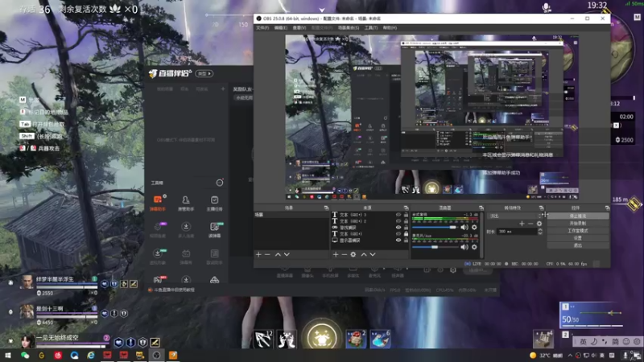Pop out the 转场特效 transitions dock
Viewport: 644px width, 362px height.
[541, 208]
